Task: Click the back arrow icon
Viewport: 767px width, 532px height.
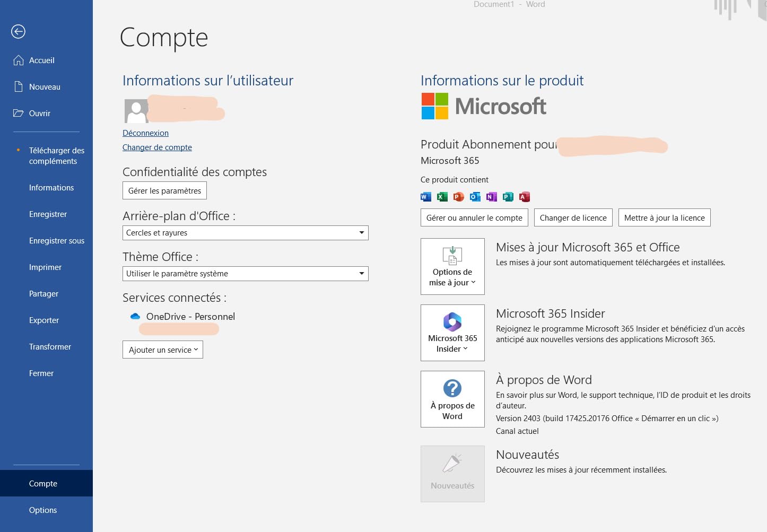Action: coord(18,32)
